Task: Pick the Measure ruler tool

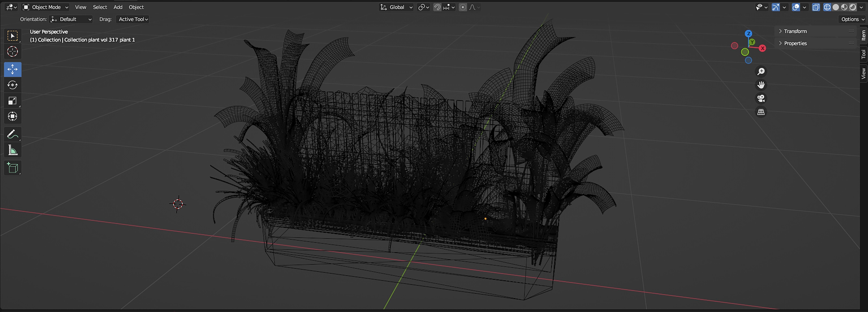Action: click(13, 150)
